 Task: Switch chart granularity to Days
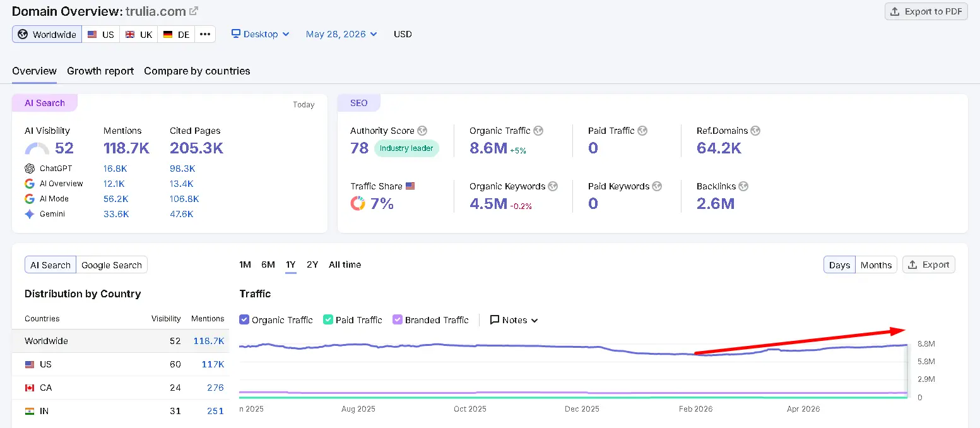839,265
